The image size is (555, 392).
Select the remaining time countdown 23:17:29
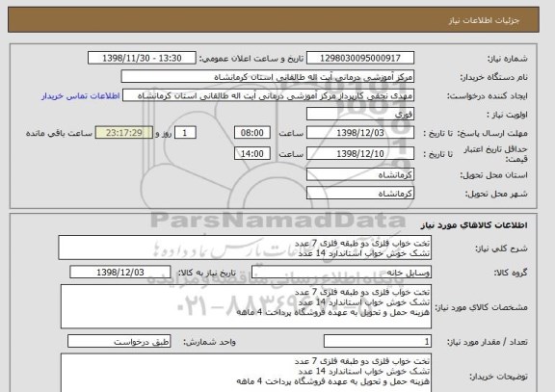click(x=124, y=133)
